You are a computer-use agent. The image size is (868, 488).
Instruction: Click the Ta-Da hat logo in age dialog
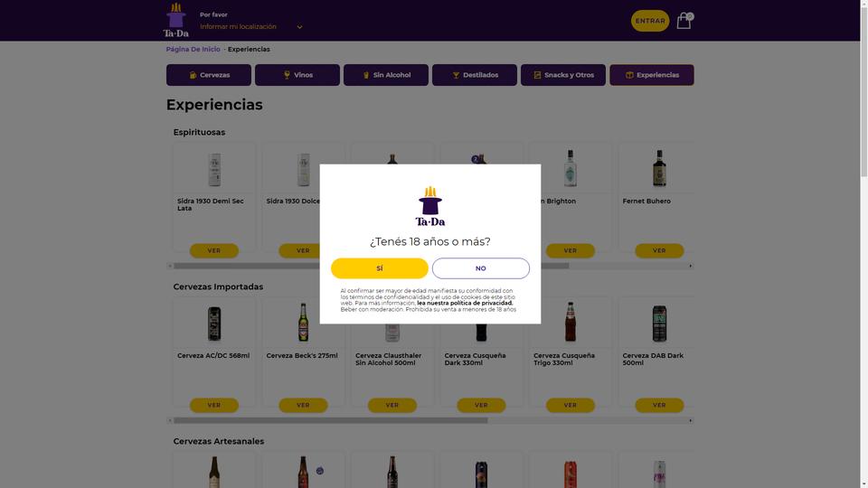[x=430, y=206]
